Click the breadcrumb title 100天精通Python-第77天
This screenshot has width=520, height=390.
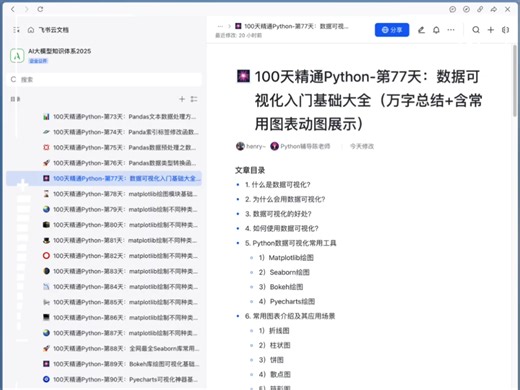point(296,26)
